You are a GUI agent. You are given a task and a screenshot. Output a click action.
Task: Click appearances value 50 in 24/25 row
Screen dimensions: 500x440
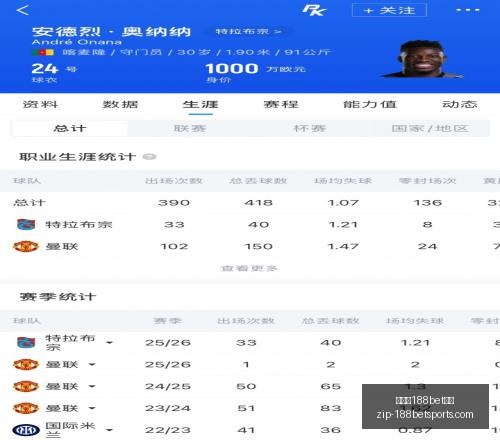click(246, 387)
